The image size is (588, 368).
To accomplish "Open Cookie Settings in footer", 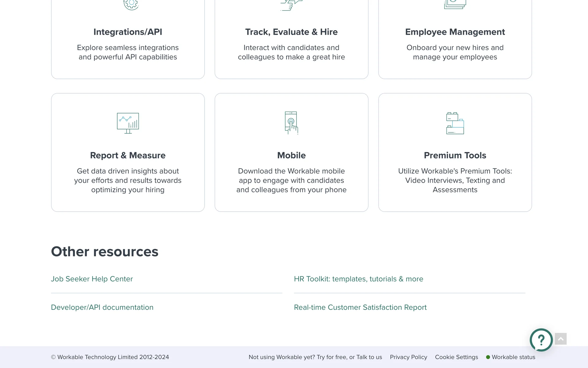I will tap(456, 357).
